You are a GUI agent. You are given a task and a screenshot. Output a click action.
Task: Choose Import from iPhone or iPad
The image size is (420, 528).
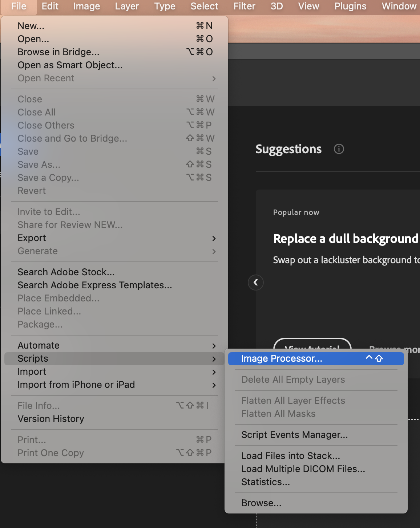[x=76, y=385]
